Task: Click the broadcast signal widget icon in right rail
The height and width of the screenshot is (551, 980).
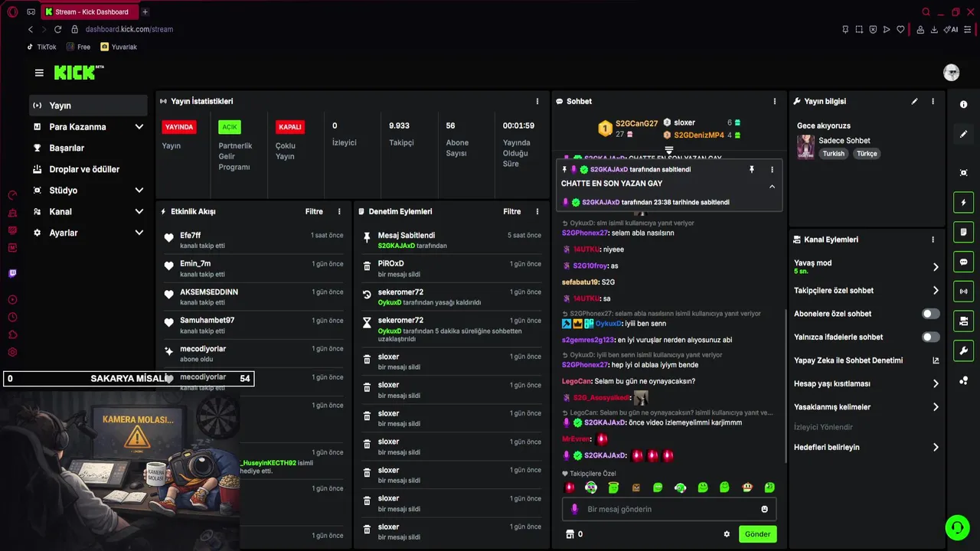Action: [x=963, y=291]
